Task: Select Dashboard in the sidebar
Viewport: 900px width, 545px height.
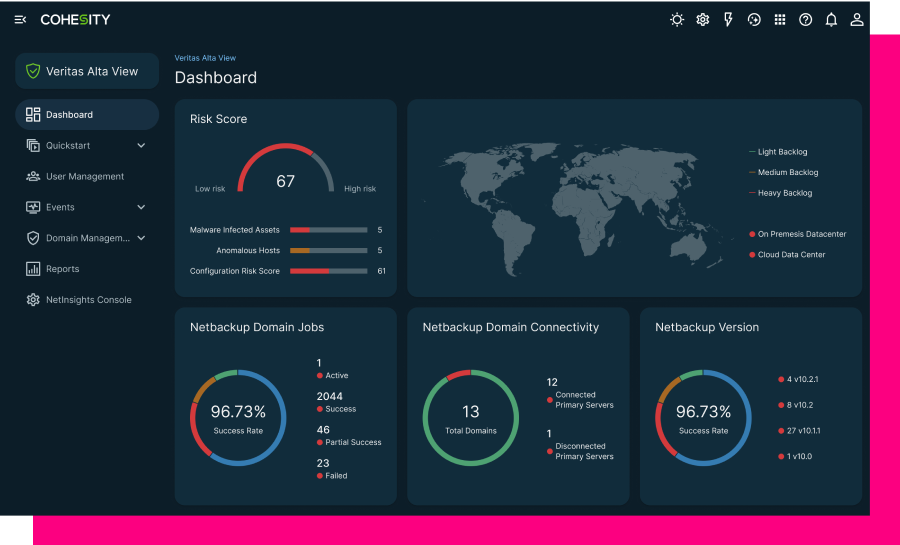Action: pyautogui.click(x=87, y=115)
